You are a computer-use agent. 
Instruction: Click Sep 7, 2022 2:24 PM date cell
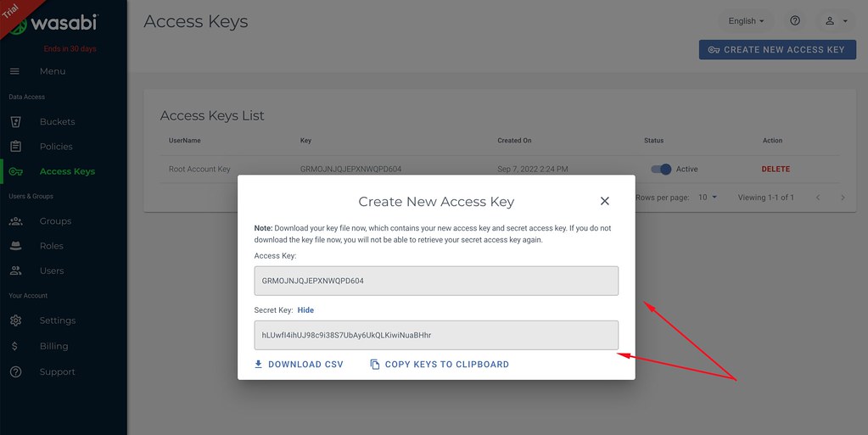(x=533, y=170)
